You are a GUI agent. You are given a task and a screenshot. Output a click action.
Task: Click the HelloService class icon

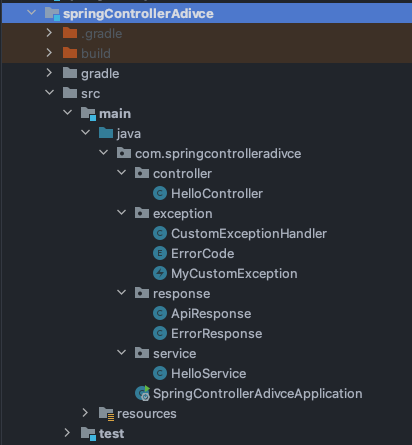click(x=160, y=373)
